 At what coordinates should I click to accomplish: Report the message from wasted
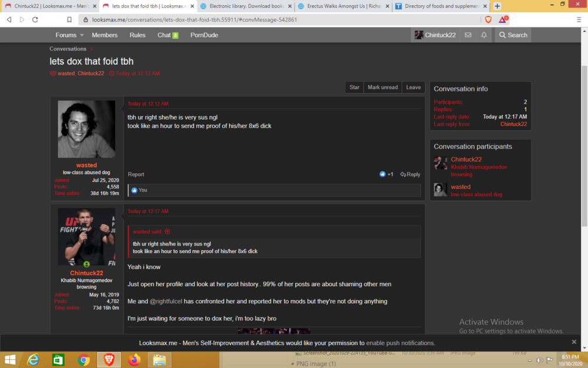click(x=136, y=174)
